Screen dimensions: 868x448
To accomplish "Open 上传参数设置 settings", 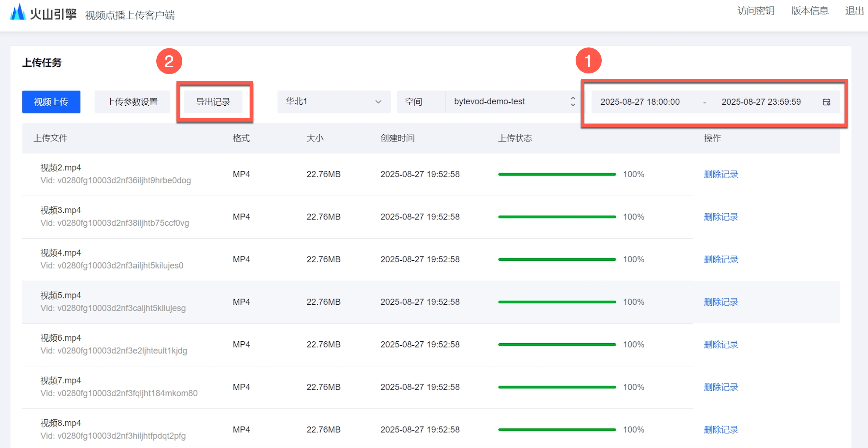I will point(132,102).
